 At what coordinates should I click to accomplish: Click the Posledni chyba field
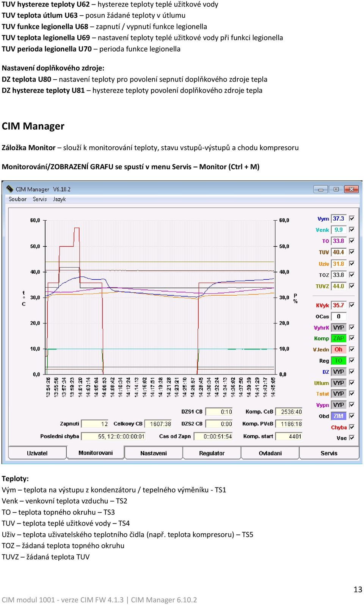click(113, 436)
